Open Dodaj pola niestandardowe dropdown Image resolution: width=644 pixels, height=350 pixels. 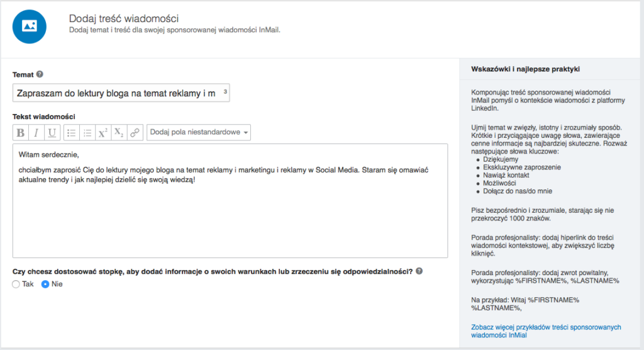pos(199,133)
